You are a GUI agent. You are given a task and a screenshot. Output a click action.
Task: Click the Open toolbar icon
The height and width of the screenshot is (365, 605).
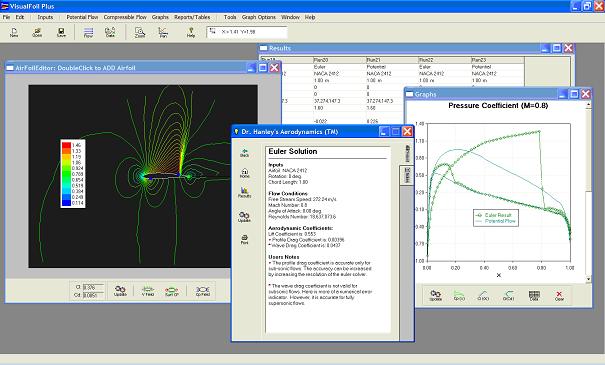click(37, 32)
